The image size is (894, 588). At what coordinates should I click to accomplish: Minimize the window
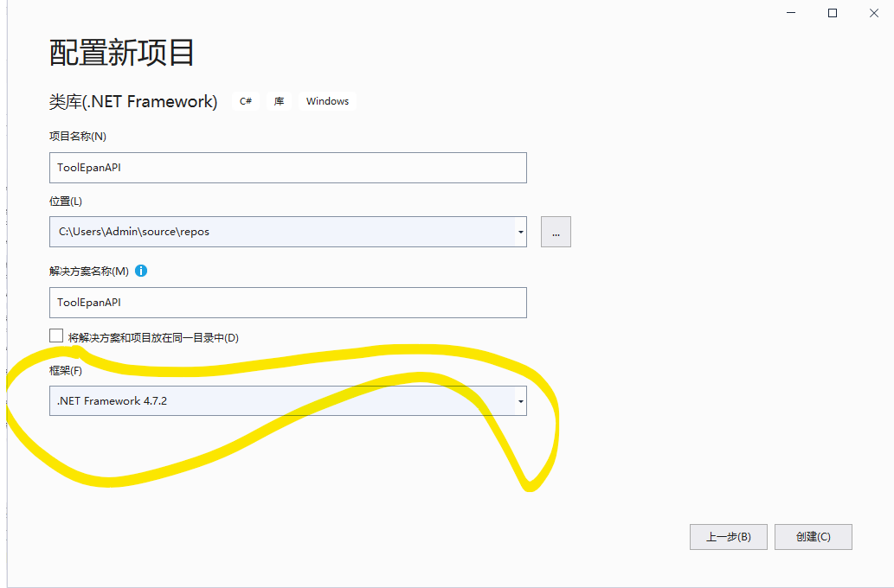tap(790, 13)
